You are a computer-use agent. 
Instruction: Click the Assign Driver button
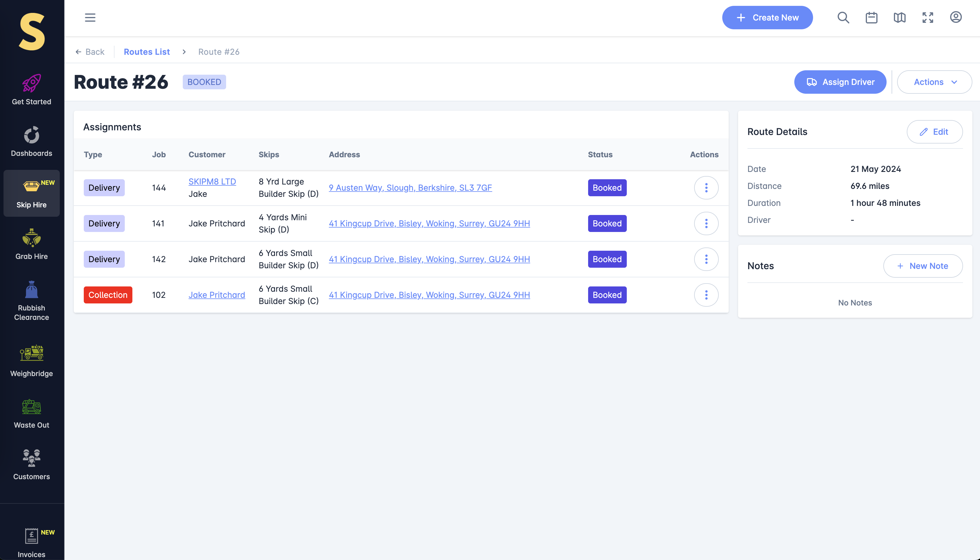click(x=840, y=82)
